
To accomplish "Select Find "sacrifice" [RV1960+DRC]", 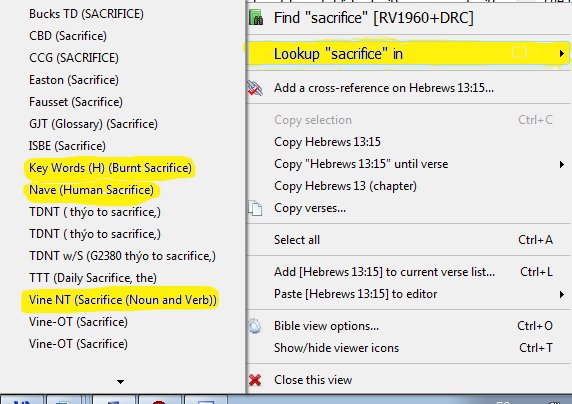I will (x=374, y=18).
